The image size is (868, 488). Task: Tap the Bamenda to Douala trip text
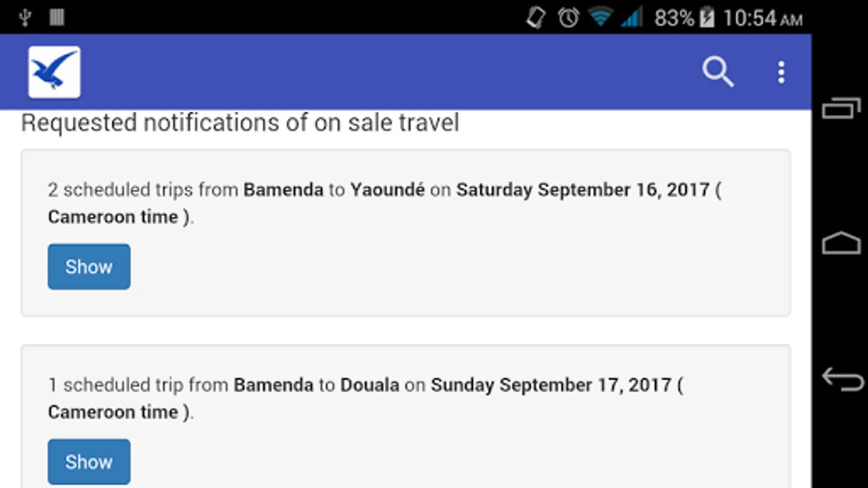click(366, 399)
